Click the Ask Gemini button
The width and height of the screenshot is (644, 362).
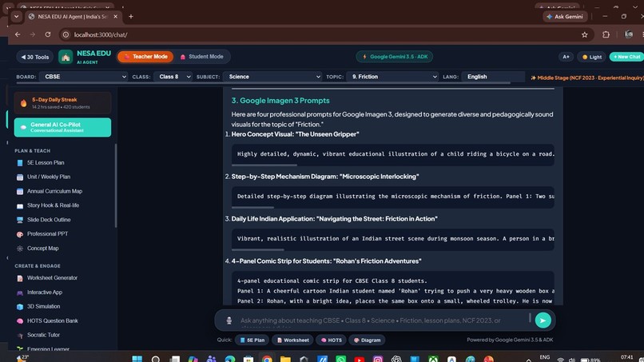coord(565,17)
